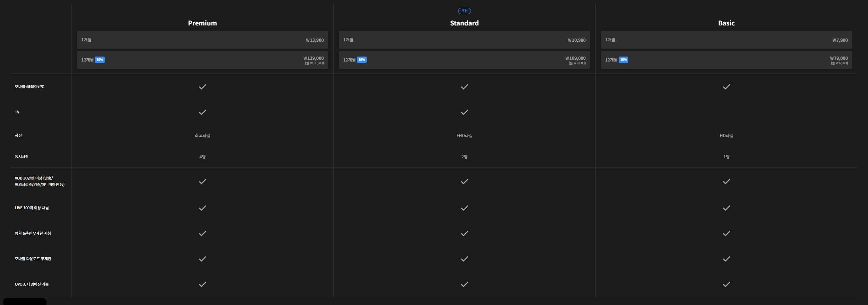Click Basic checkmark for LIVE 100개 이상 채널

726,208
